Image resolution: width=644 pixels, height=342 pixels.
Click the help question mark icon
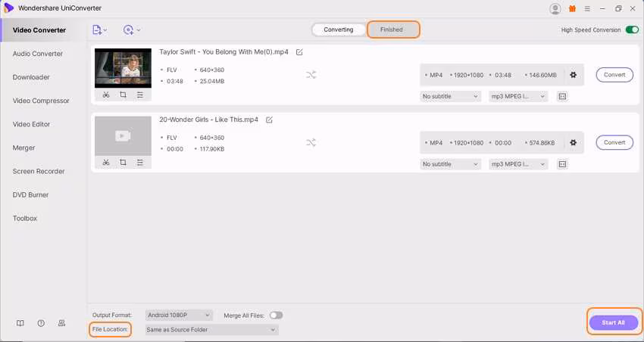(41, 323)
